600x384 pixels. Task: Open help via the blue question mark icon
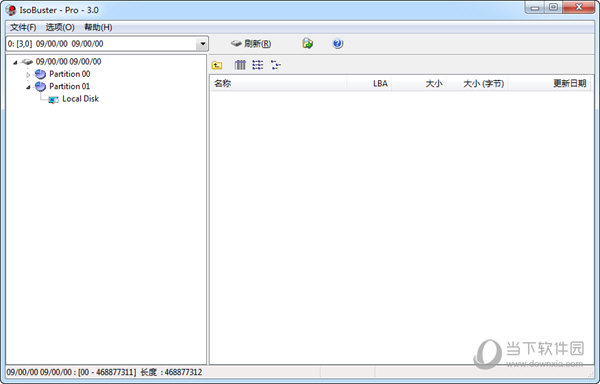[338, 44]
